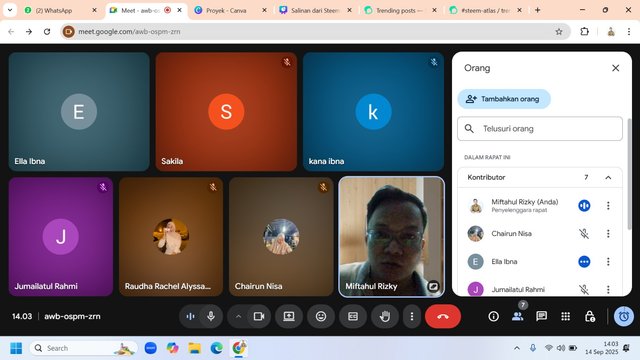The image size is (640, 360).
Task: Bookmark this page with star icon
Action: [559, 31]
